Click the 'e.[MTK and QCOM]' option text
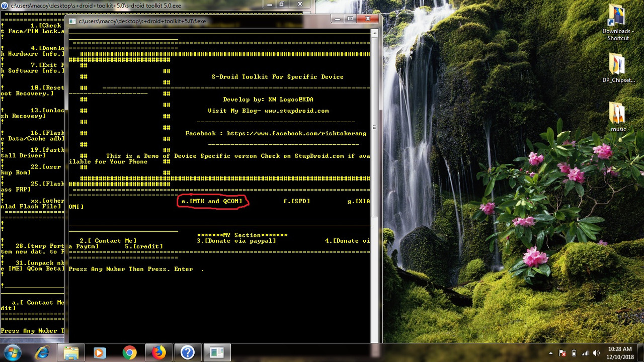The width and height of the screenshot is (644, 362). click(212, 201)
